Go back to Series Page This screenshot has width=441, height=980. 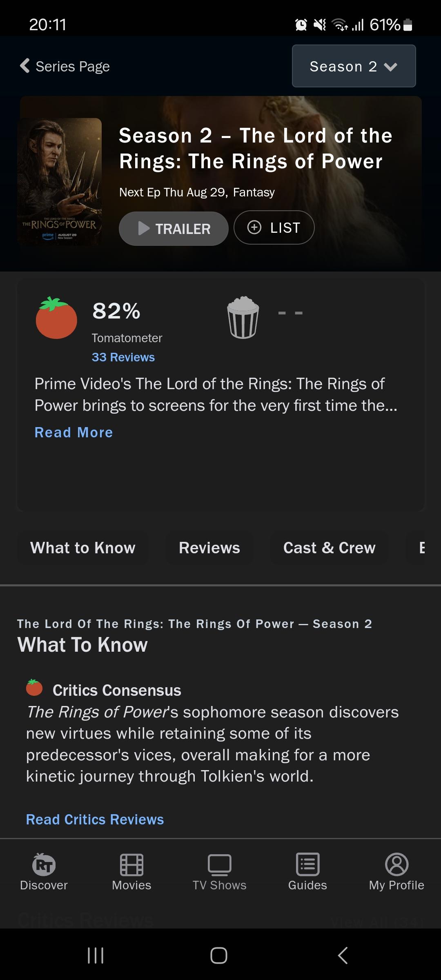click(x=65, y=66)
